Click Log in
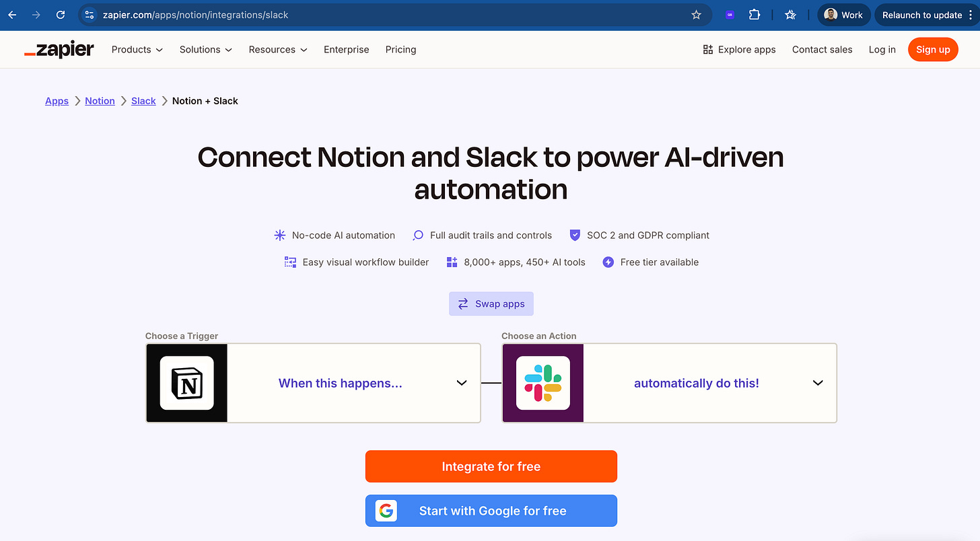Image resolution: width=980 pixels, height=541 pixels. (x=882, y=50)
